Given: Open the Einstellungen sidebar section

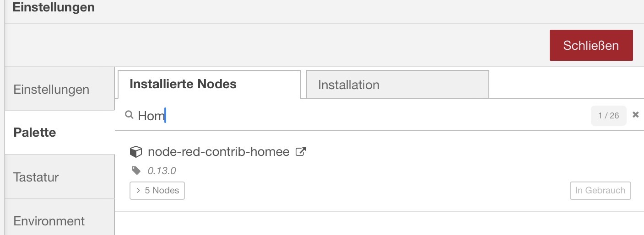Looking at the screenshot, I should tap(51, 89).
